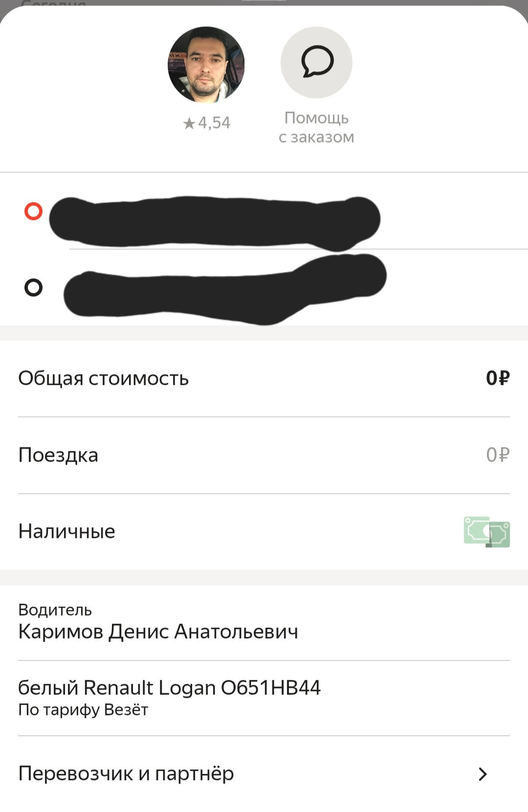The image size is (528, 812).
Task: Open the "Поездка" fare row
Action: 264,455
